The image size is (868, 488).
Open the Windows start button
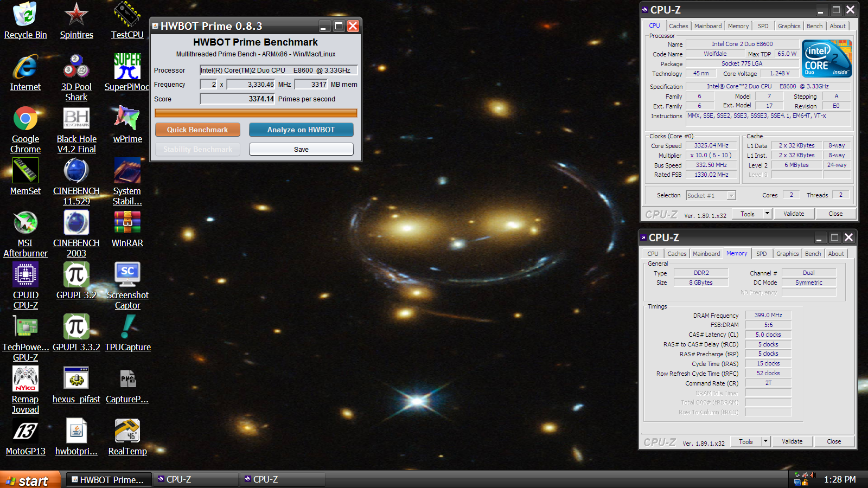pyautogui.click(x=30, y=480)
